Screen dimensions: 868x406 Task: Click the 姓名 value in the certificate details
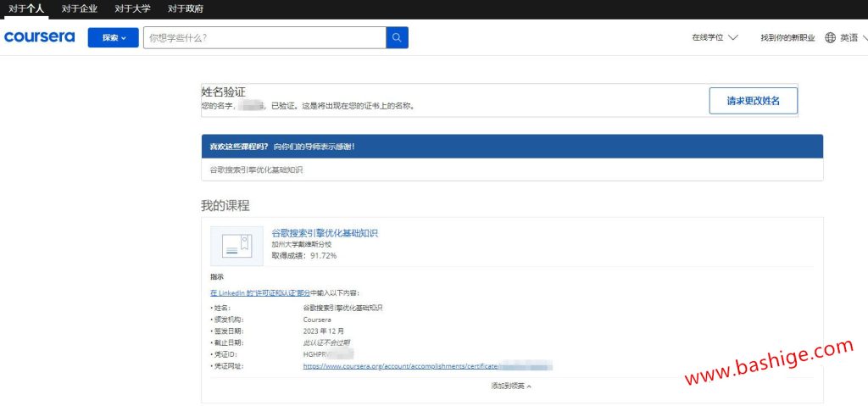(342, 308)
